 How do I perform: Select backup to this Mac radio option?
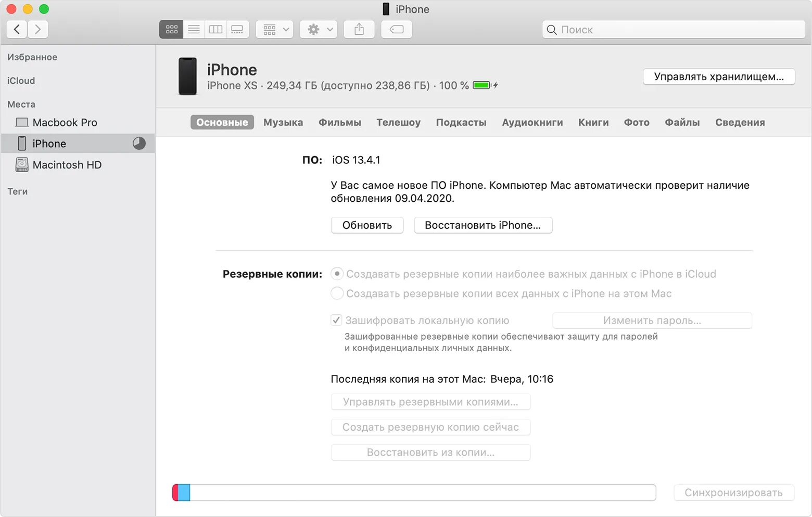[337, 293]
